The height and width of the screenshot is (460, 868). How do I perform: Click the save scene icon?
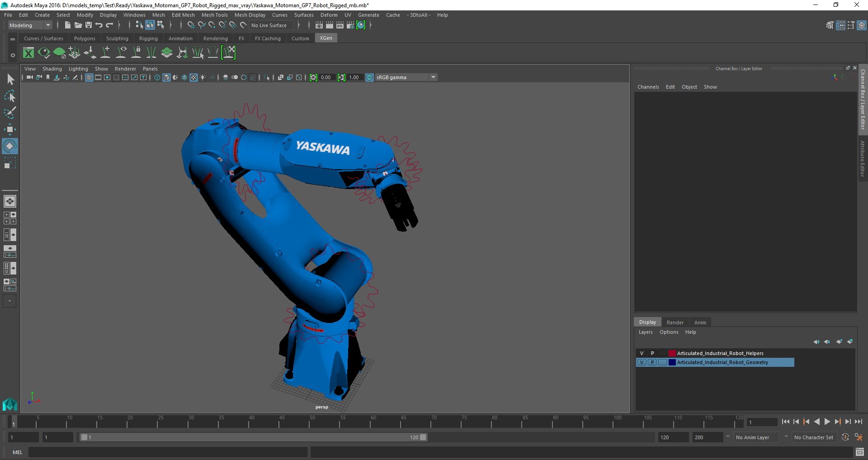89,25
